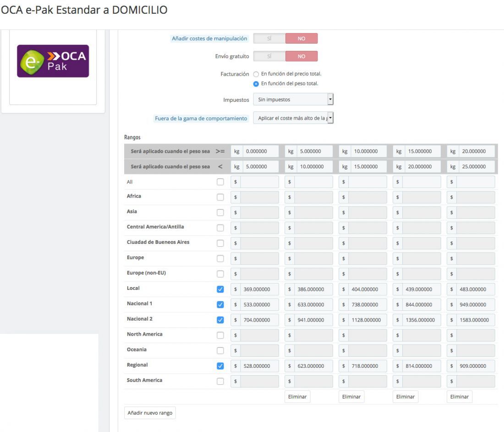Edit upper weight bound field of first range (5.000000)
This screenshot has width=504, height=432.
[260, 166]
